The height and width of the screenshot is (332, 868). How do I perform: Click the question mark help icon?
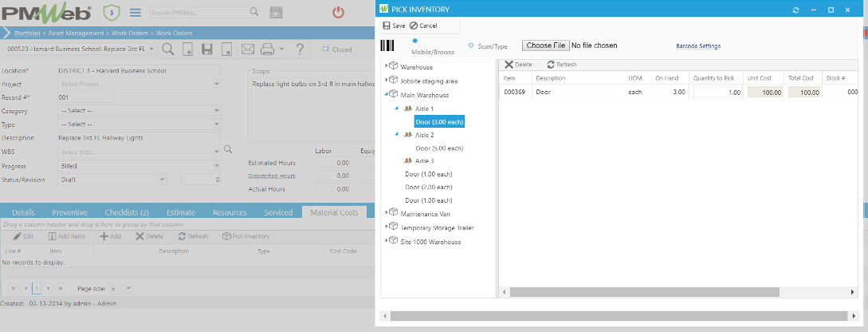pyautogui.click(x=300, y=49)
